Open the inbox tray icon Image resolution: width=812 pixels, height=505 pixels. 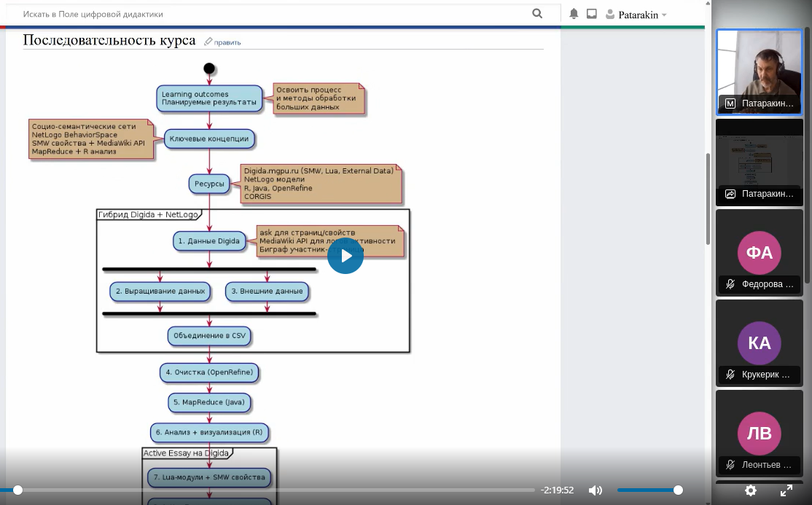tap(592, 14)
